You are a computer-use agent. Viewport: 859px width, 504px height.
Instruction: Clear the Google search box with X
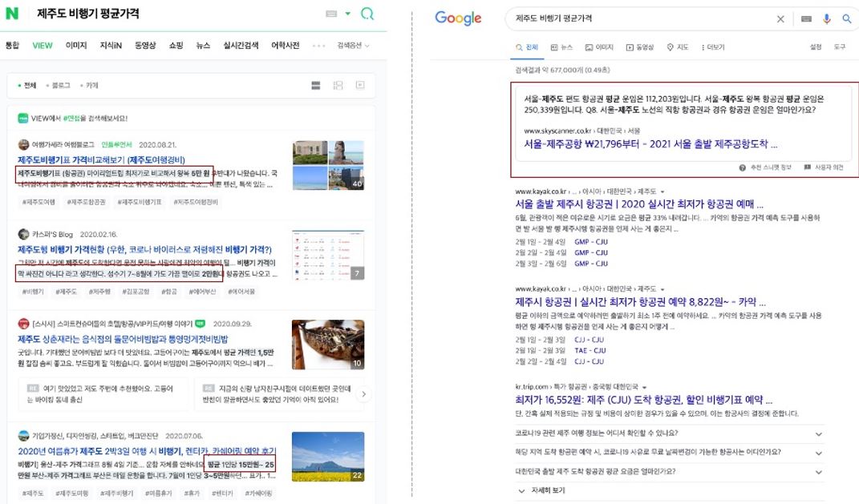tap(780, 19)
